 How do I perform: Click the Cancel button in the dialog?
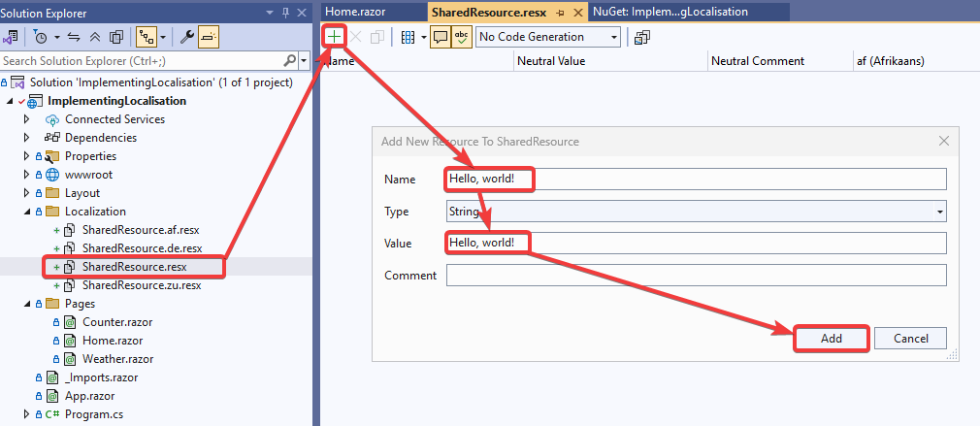910,338
